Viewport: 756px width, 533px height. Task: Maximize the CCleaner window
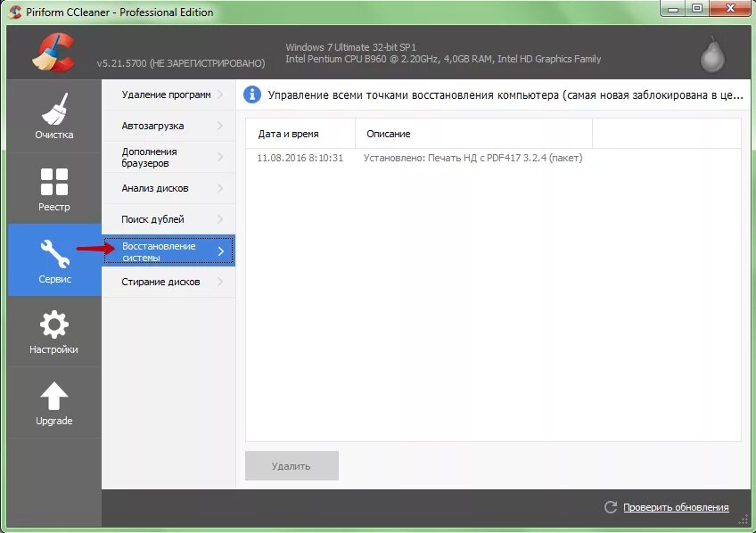[x=697, y=8]
